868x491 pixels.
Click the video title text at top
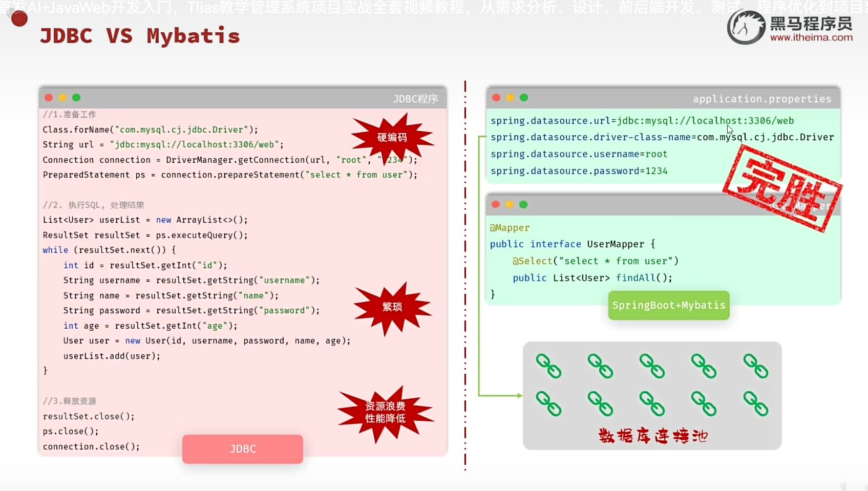click(x=434, y=7)
